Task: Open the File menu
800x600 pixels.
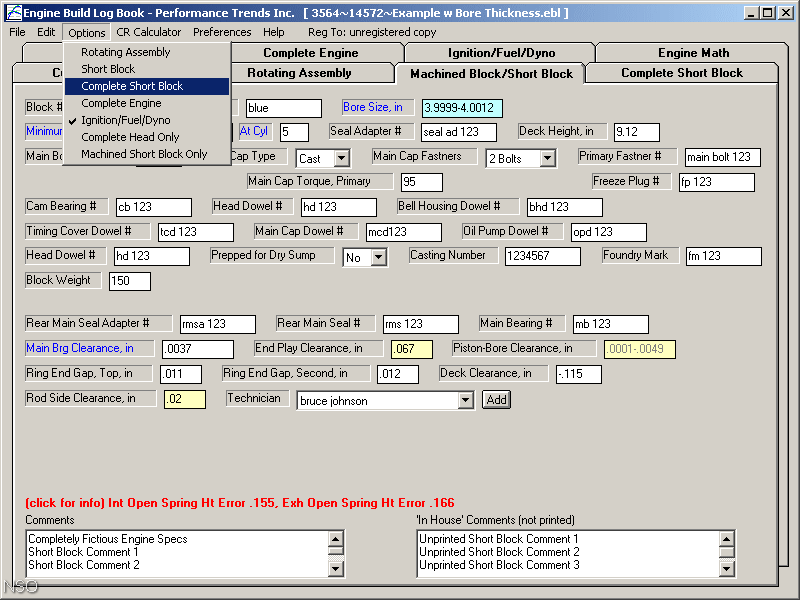Action: pos(17,32)
